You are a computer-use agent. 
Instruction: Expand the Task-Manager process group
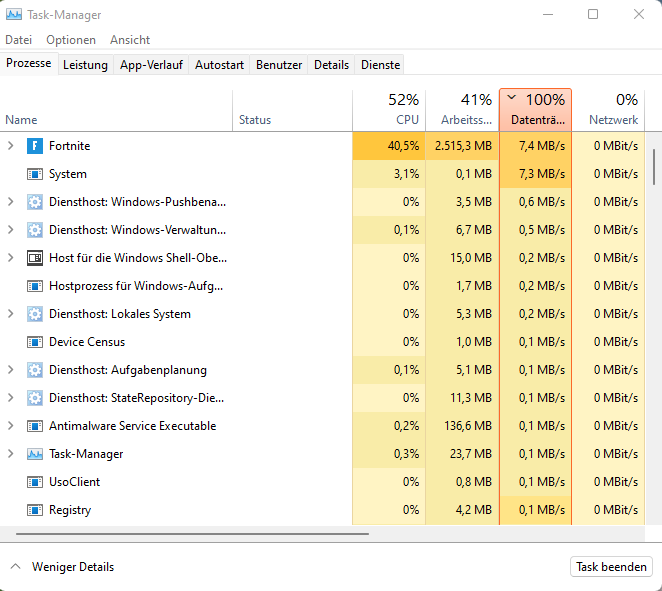11,454
